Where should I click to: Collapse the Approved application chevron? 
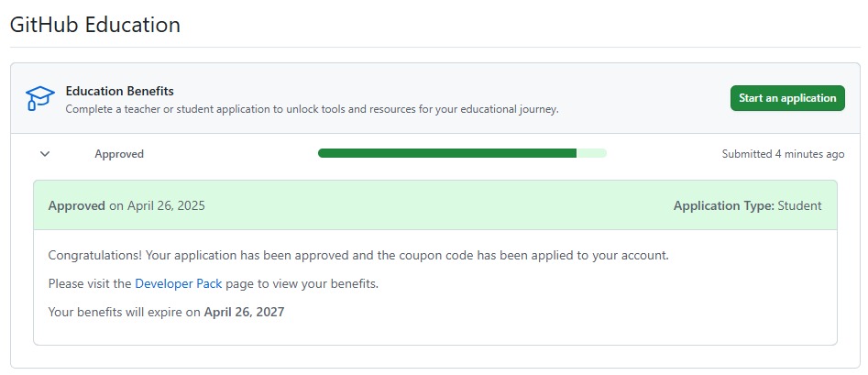(44, 154)
